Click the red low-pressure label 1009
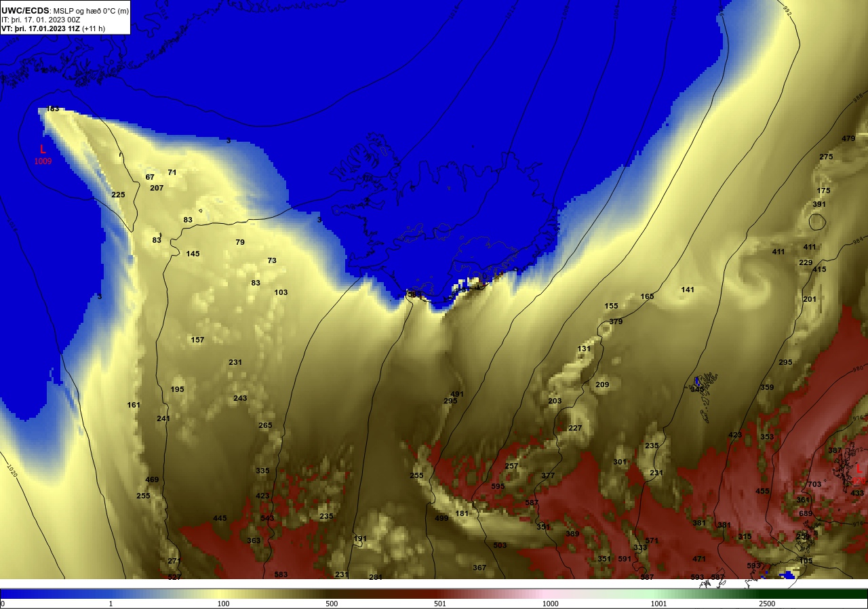The image size is (868, 609). click(43, 161)
